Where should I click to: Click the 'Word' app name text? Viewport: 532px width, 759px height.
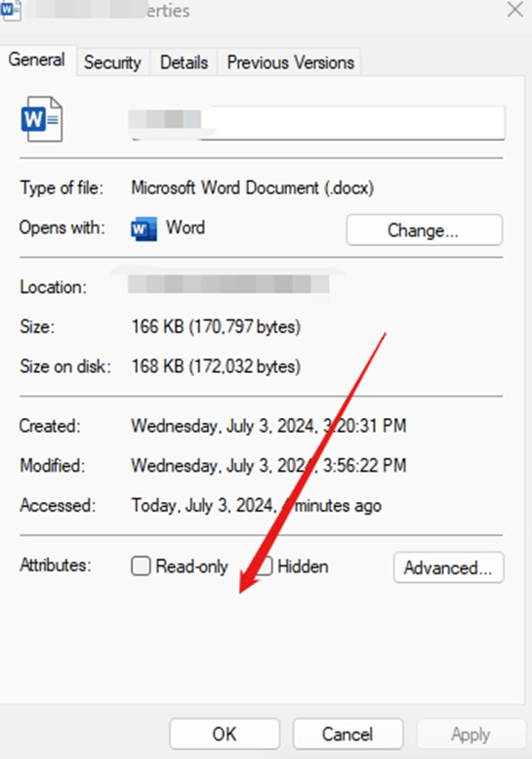(x=185, y=227)
